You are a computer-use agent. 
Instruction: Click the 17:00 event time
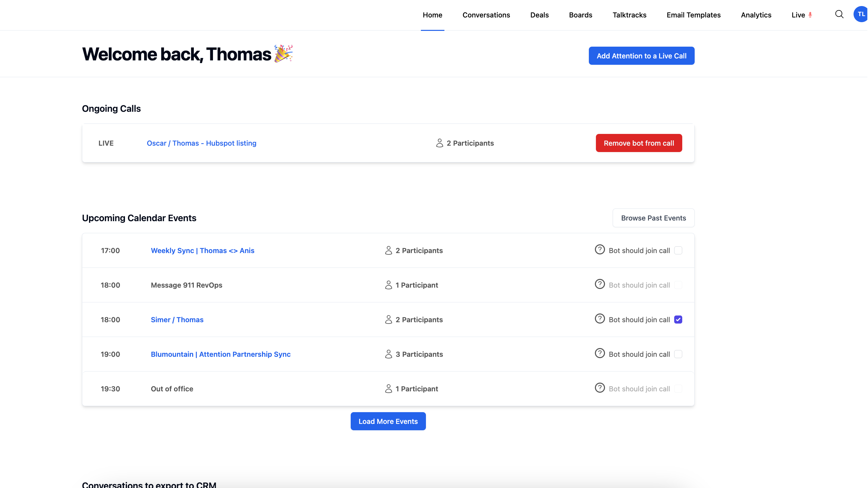[x=110, y=251]
